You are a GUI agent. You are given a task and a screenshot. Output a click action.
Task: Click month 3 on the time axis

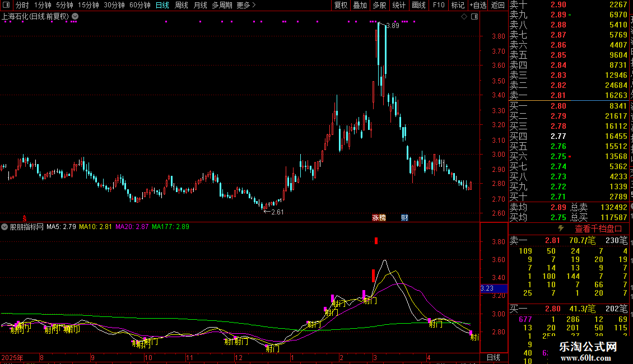coord(375,357)
